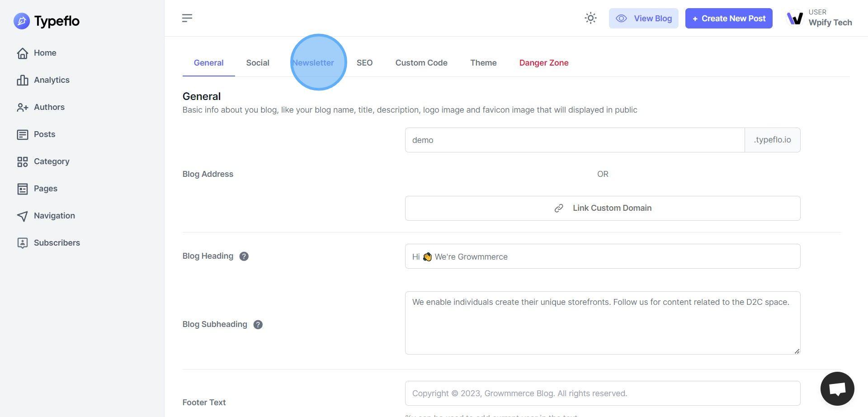Open the chat support bubble
The width and height of the screenshot is (868, 417).
tap(837, 389)
